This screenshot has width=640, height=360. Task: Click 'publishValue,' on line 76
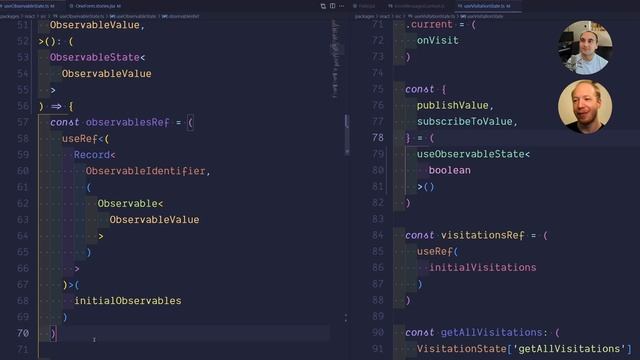(x=455, y=105)
